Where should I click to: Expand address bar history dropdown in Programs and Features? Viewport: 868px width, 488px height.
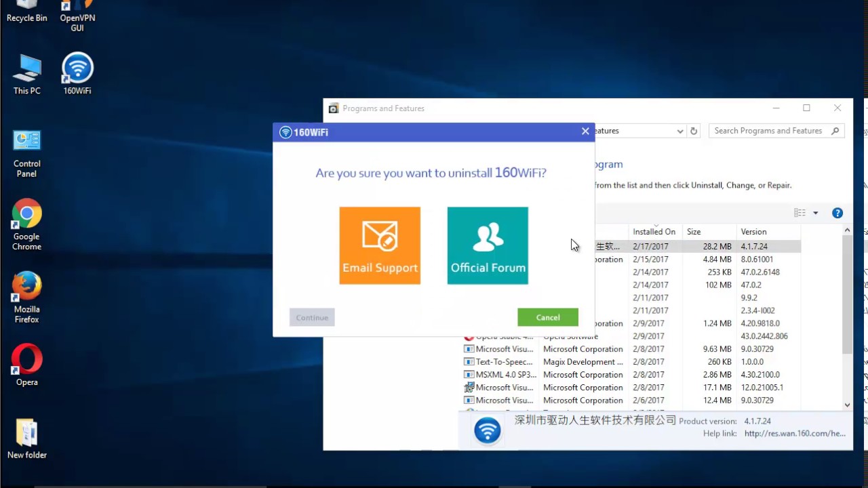pyautogui.click(x=680, y=131)
